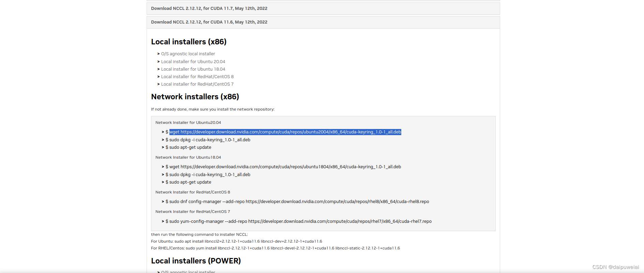Open Local installer for Ubuntu 20.04
This screenshot has height=273, width=644.
pyautogui.click(x=193, y=62)
